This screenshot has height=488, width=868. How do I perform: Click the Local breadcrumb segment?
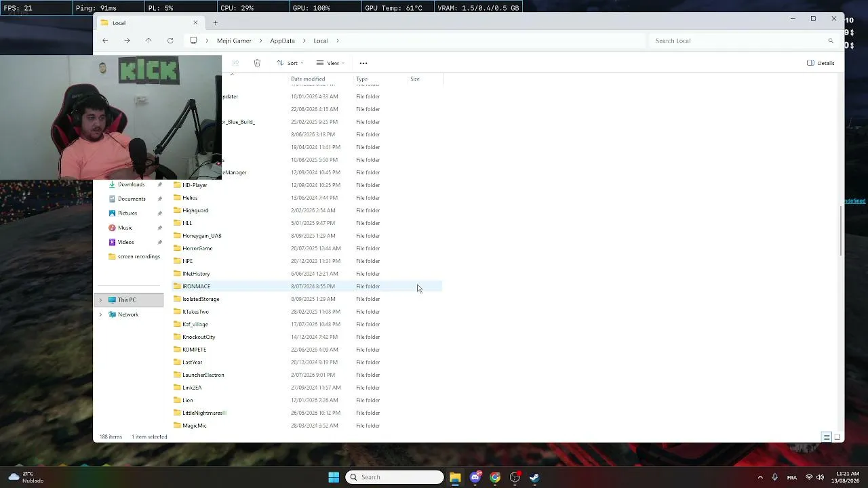[321, 41]
